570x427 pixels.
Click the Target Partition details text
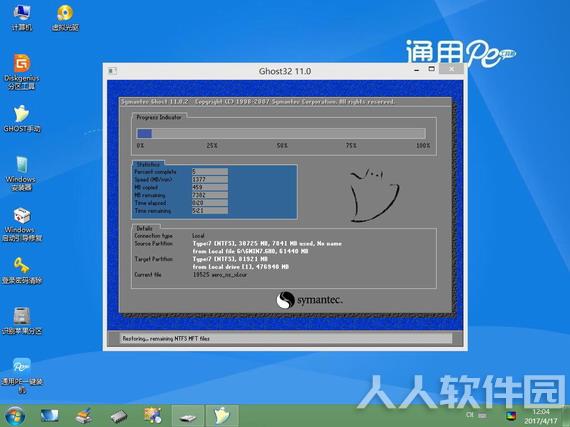241,263
